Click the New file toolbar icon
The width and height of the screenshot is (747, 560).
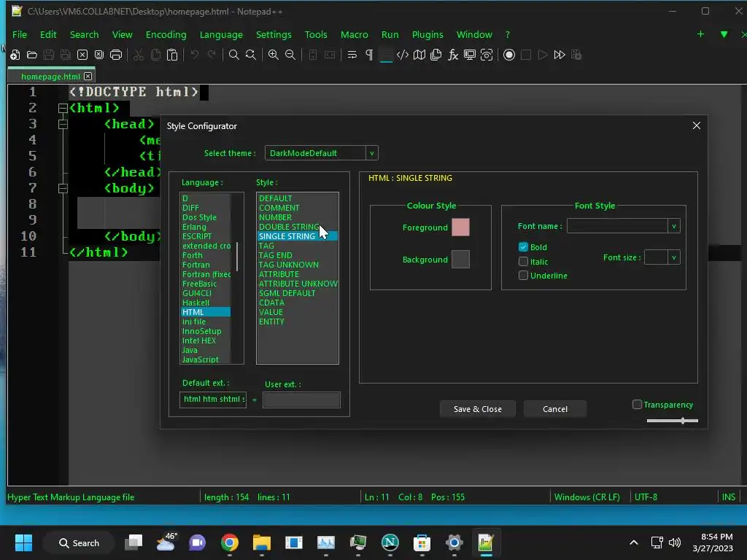coord(15,55)
